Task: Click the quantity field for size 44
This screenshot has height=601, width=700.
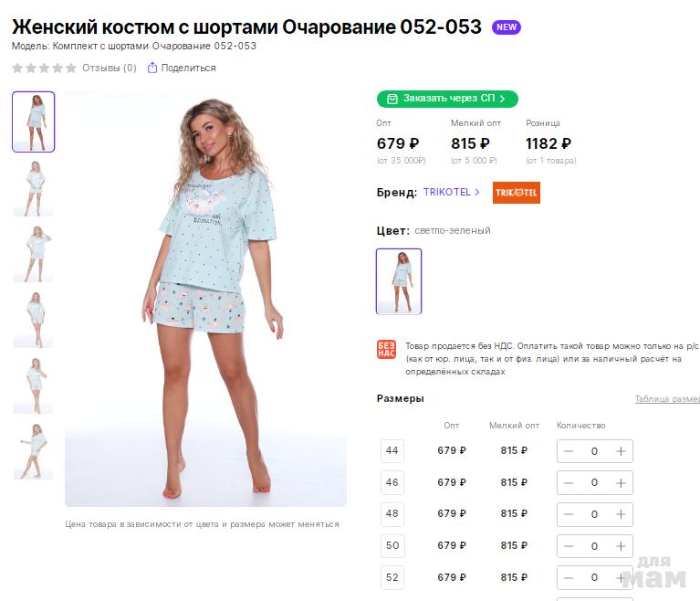Action: point(594,451)
